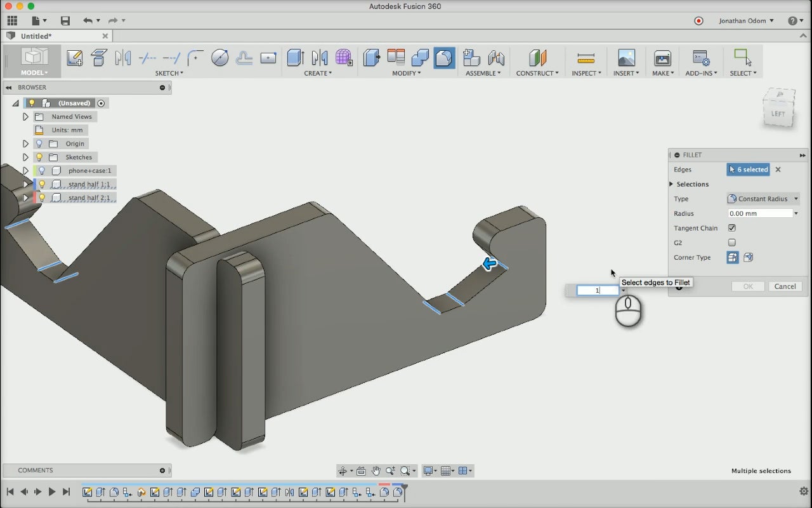Click the Cancel button in Fillet
The image size is (812, 508).
coord(785,286)
